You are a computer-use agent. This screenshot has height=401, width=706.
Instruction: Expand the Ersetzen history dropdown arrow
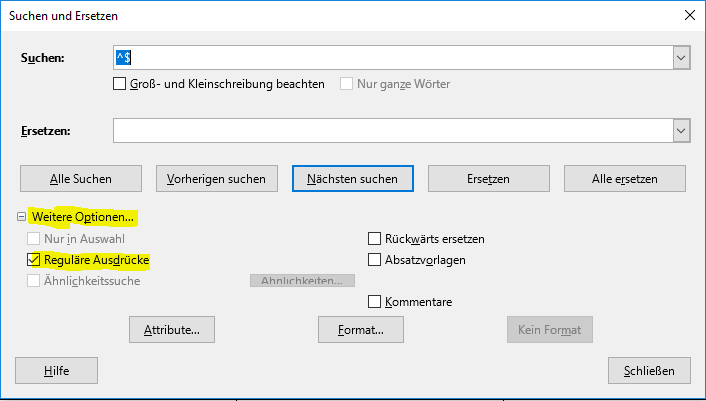pyautogui.click(x=681, y=131)
